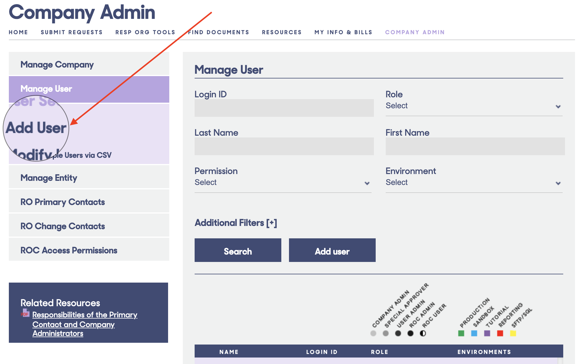Click the red Reporting environment swatch
This screenshot has height=364, width=588.
(x=500, y=333)
